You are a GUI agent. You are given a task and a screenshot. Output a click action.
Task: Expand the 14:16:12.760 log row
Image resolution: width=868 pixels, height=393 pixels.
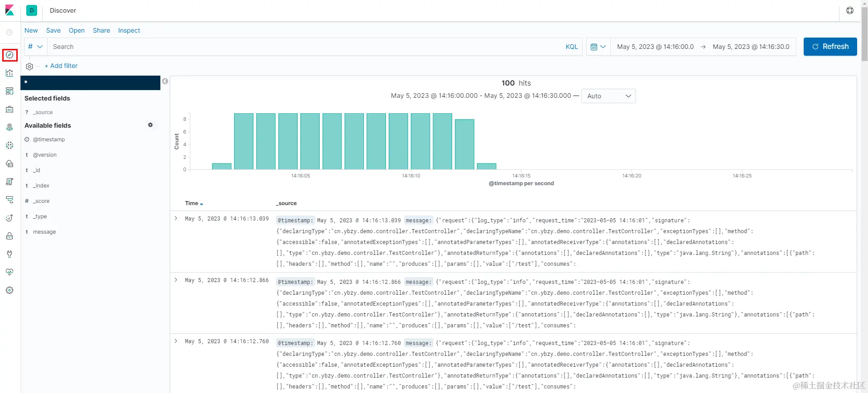coord(176,341)
